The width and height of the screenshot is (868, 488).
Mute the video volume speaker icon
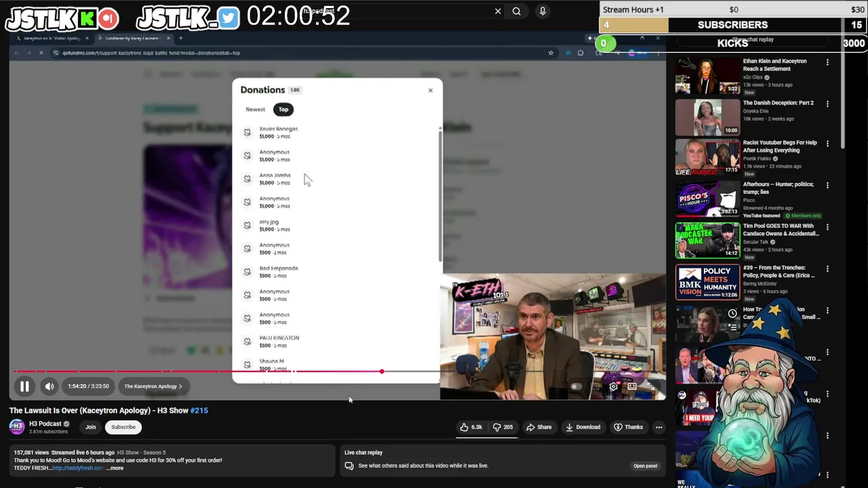(x=50, y=386)
